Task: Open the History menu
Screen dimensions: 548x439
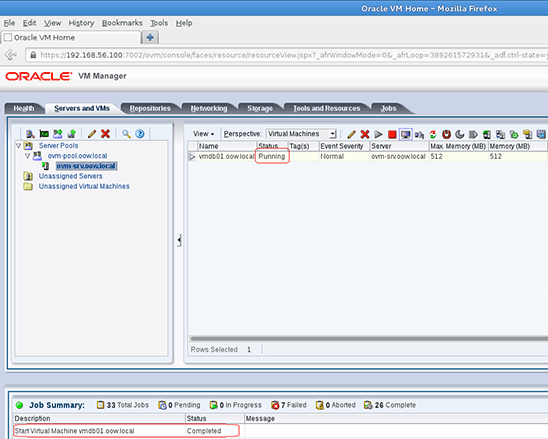Action: (x=81, y=23)
